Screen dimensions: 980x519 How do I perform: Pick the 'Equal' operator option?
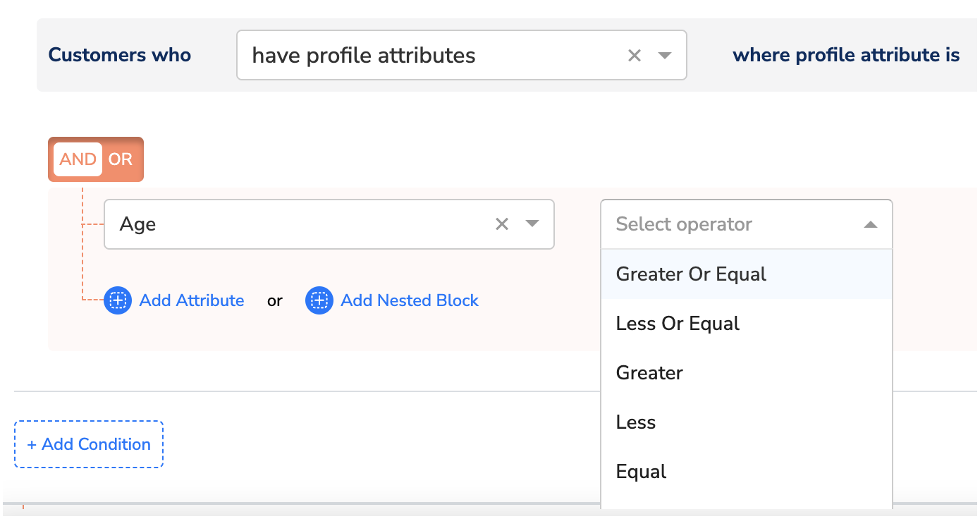tap(641, 472)
